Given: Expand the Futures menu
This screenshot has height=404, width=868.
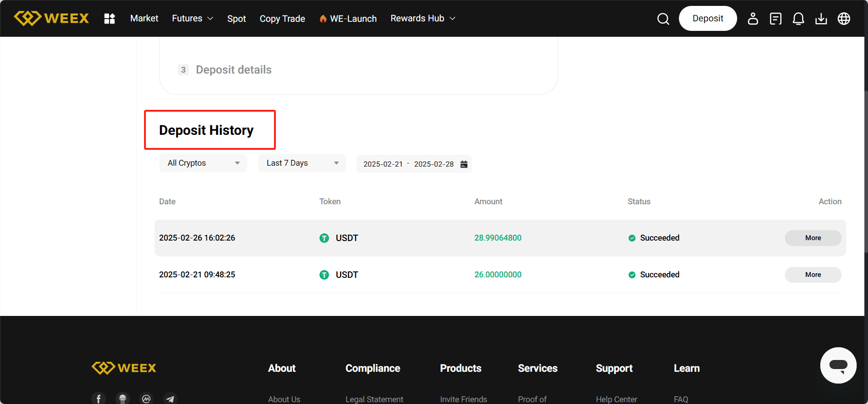Looking at the screenshot, I should point(192,19).
